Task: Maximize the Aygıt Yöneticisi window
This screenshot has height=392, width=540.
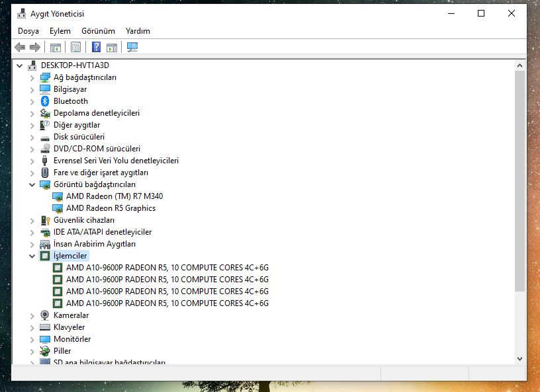Action: [x=481, y=13]
